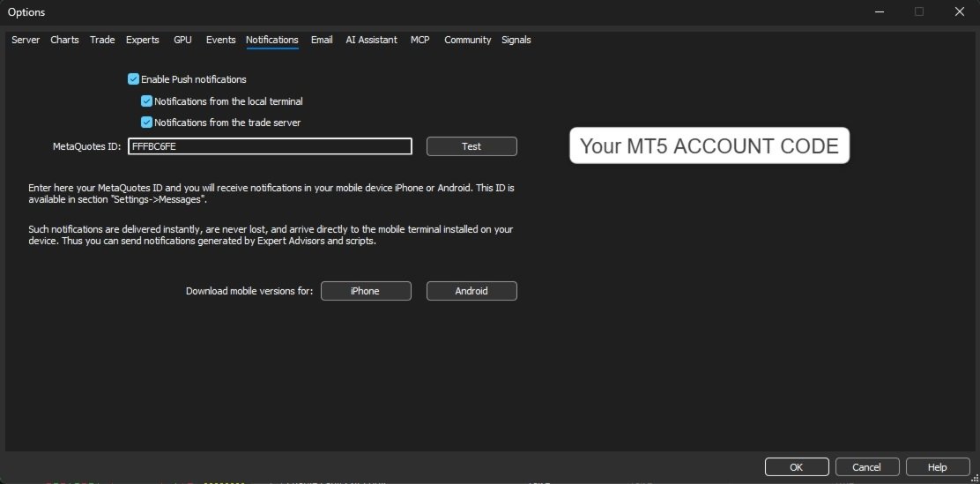Send a test notification with Test button
980x484 pixels.
[471, 146]
